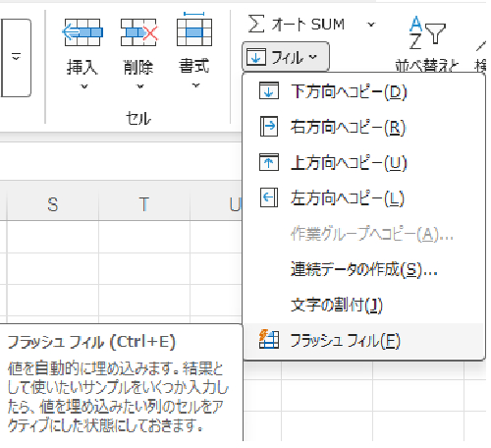Open 連続データの作成(S)... dialog
Image resolution: width=491 pixels, height=448 pixels.
(364, 269)
